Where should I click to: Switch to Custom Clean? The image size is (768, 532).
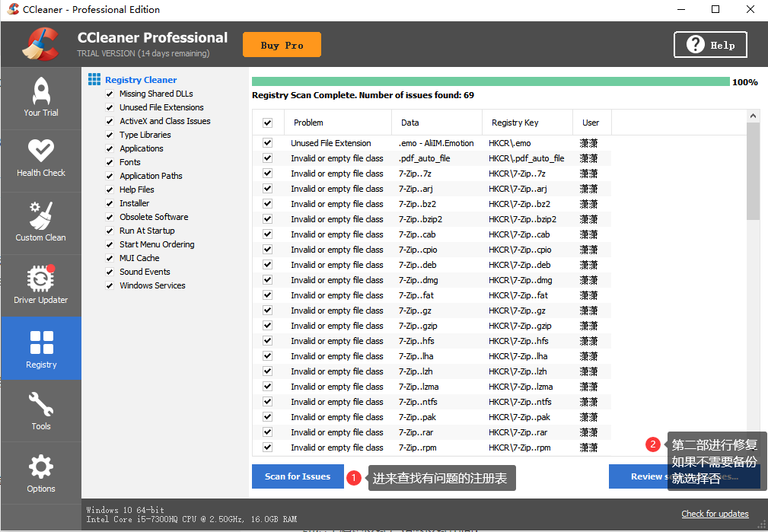click(x=40, y=222)
